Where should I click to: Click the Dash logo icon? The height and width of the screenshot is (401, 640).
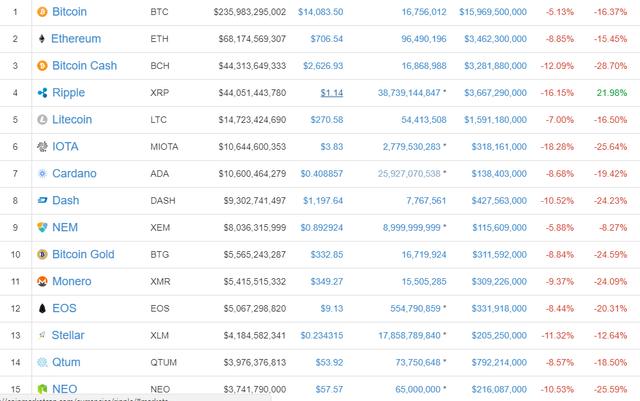coord(42,200)
